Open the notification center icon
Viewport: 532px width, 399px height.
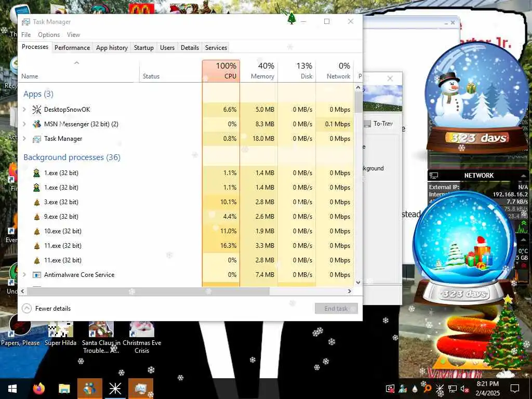[515, 389]
